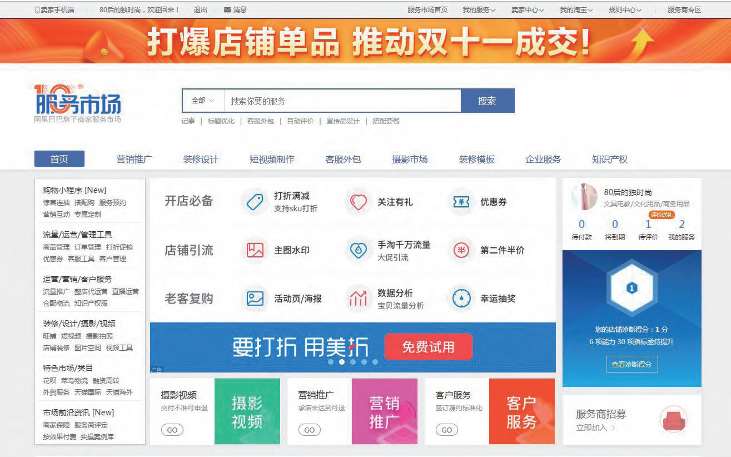Click the orange up arrow on banner
Viewport: 731px width, 457px height.
pyautogui.click(x=642, y=41)
